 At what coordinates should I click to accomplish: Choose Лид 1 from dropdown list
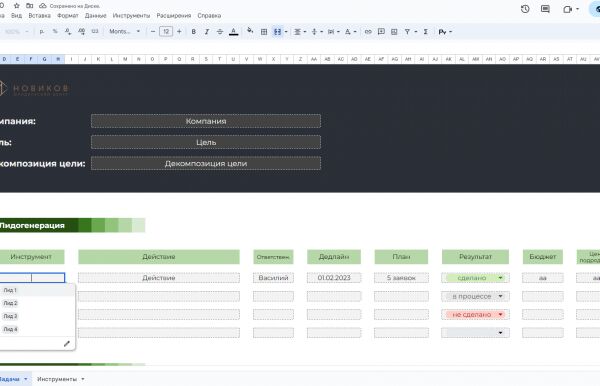tap(10, 290)
